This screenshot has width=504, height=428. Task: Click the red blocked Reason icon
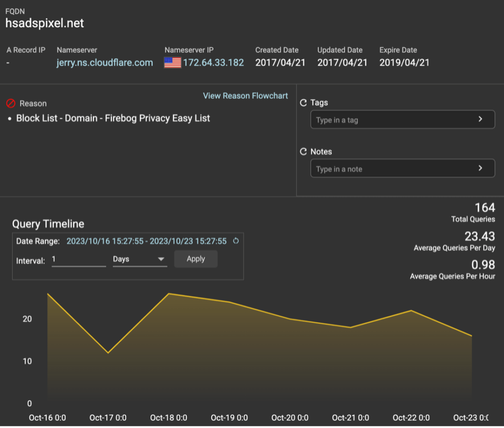(11, 103)
